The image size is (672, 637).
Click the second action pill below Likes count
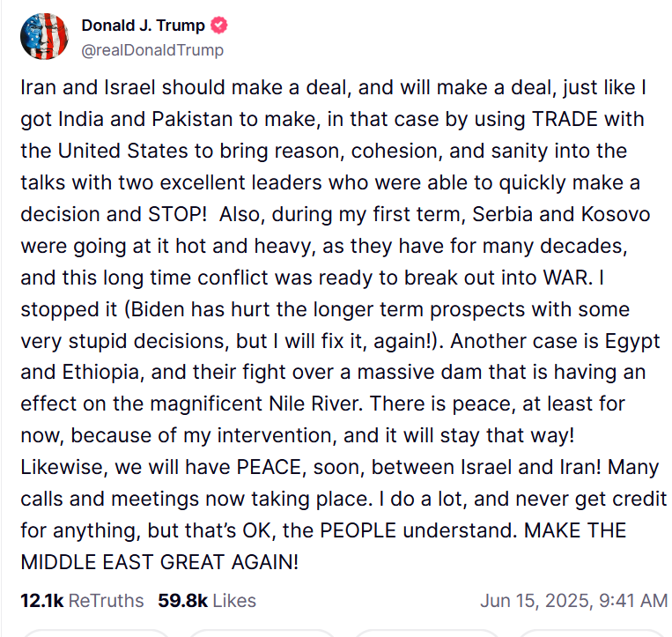pyautogui.click(x=262, y=633)
